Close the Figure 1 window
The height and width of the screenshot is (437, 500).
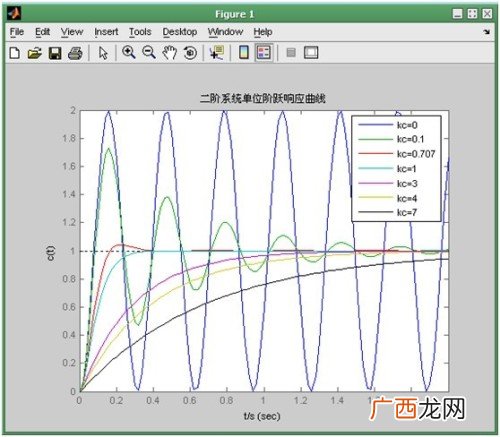tap(487, 14)
